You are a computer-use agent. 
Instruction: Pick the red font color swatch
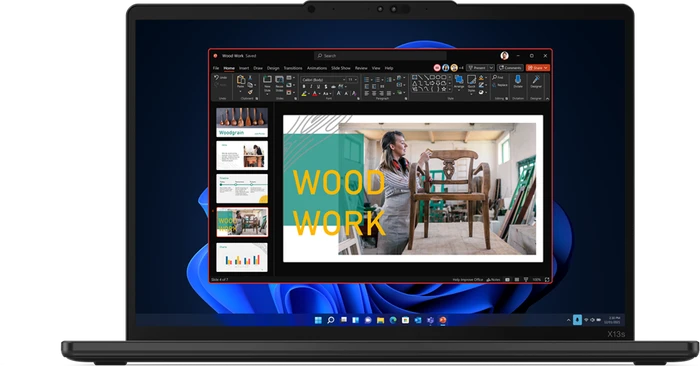tap(315, 94)
